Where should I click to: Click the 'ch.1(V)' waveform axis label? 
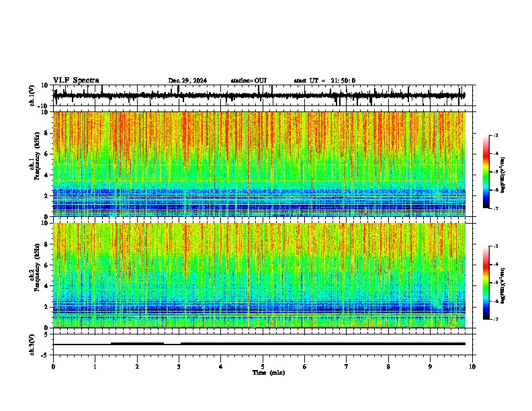pos(32,95)
